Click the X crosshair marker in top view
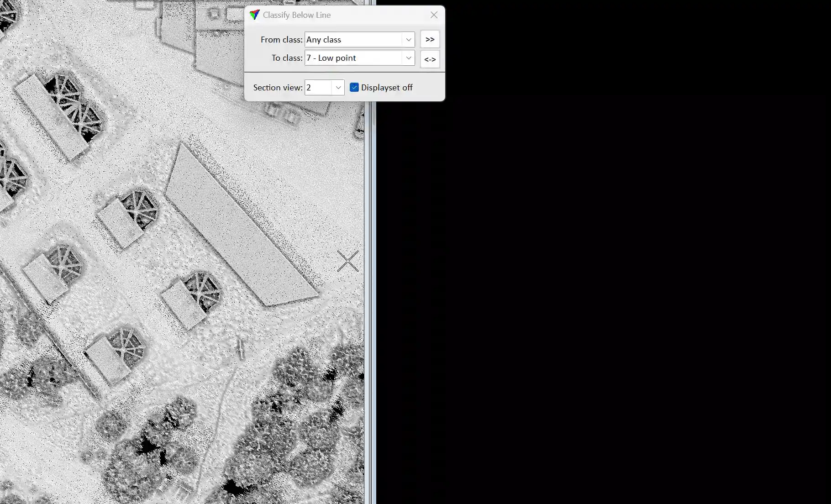 tap(348, 261)
